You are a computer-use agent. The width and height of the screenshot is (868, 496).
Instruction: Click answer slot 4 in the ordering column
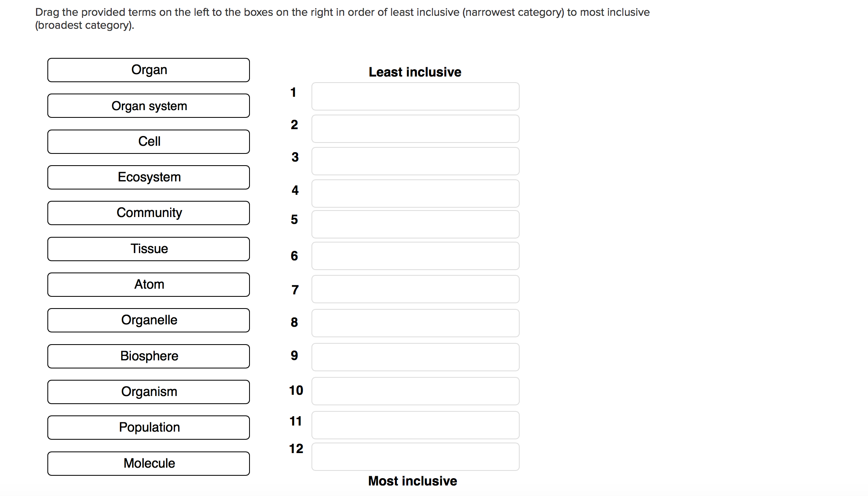pyautogui.click(x=415, y=193)
